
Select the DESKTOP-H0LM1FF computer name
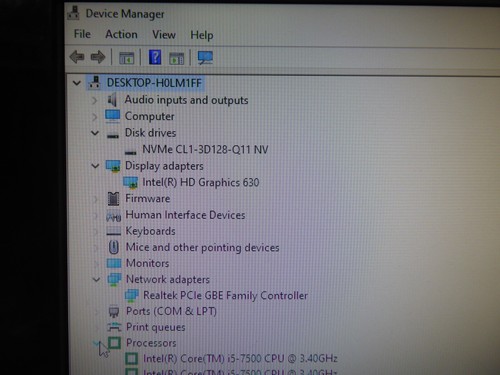(x=154, y=83)
